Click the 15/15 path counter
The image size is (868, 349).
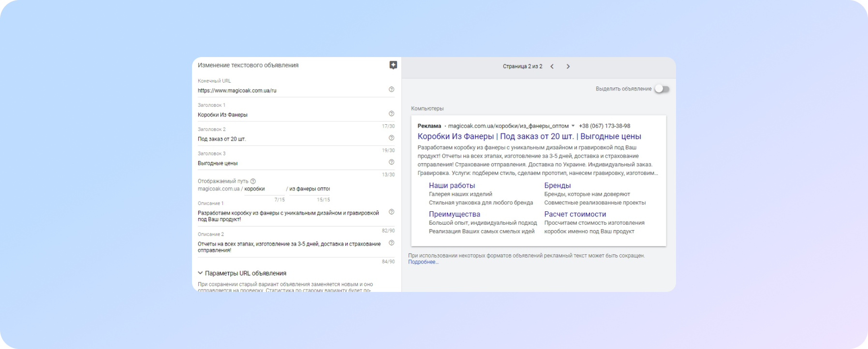click(x=324, y=200)
